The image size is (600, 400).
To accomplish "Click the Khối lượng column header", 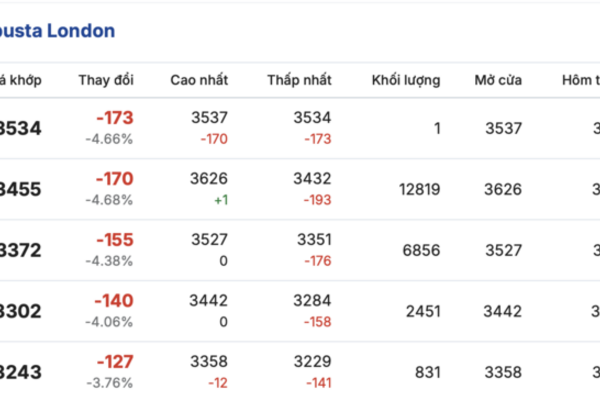I will (x=405, y=80).
